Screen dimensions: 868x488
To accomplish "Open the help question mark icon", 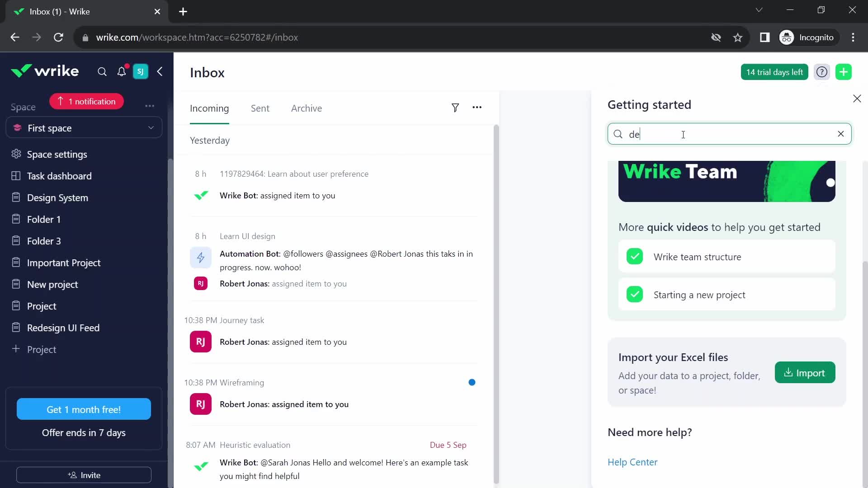I will coord(822,72).
